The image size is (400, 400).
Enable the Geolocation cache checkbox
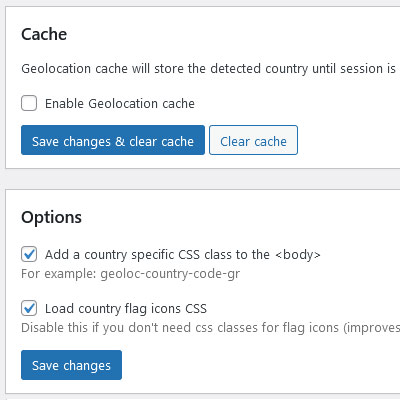(x=29, y=103)
